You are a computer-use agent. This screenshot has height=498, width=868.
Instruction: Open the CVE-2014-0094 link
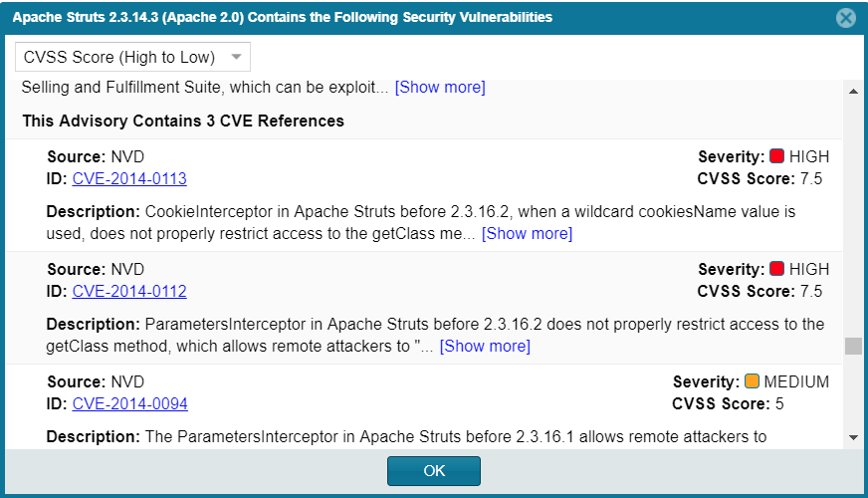[x=130, y=403]
